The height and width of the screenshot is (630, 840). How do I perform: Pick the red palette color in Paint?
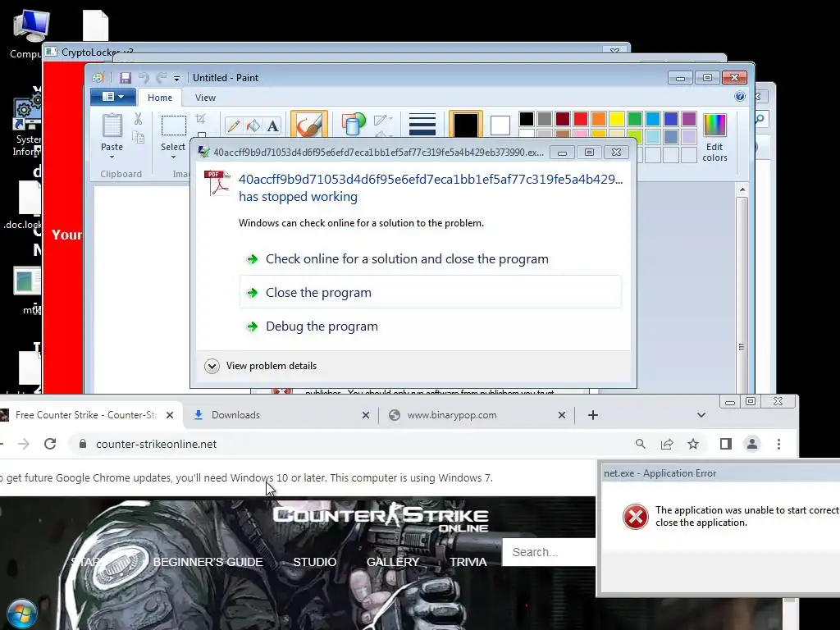(x=581, y=119)
